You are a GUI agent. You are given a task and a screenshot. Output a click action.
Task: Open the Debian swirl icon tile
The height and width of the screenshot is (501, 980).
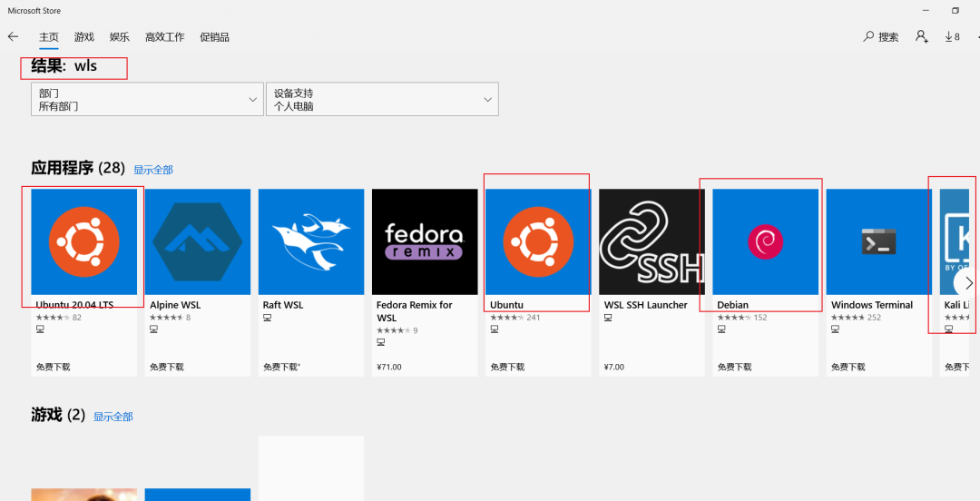click(x=766, y=241)
